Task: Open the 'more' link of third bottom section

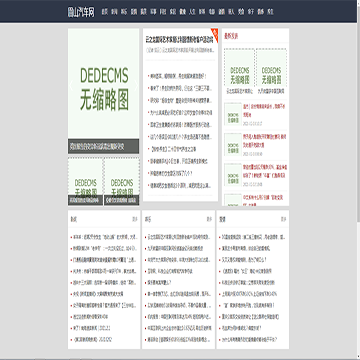Action: click(283, 219)
